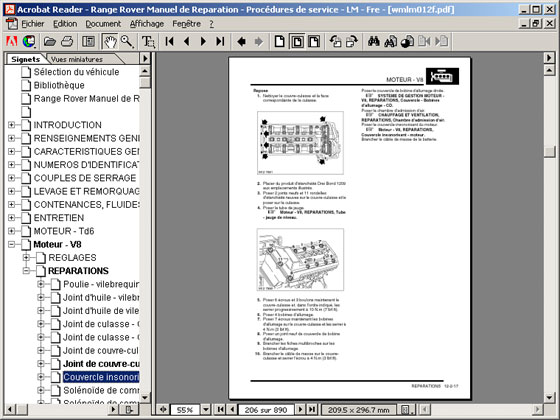Open the Adobe Online globe icon
Viewport: 560px width, 420px height.
29,42
